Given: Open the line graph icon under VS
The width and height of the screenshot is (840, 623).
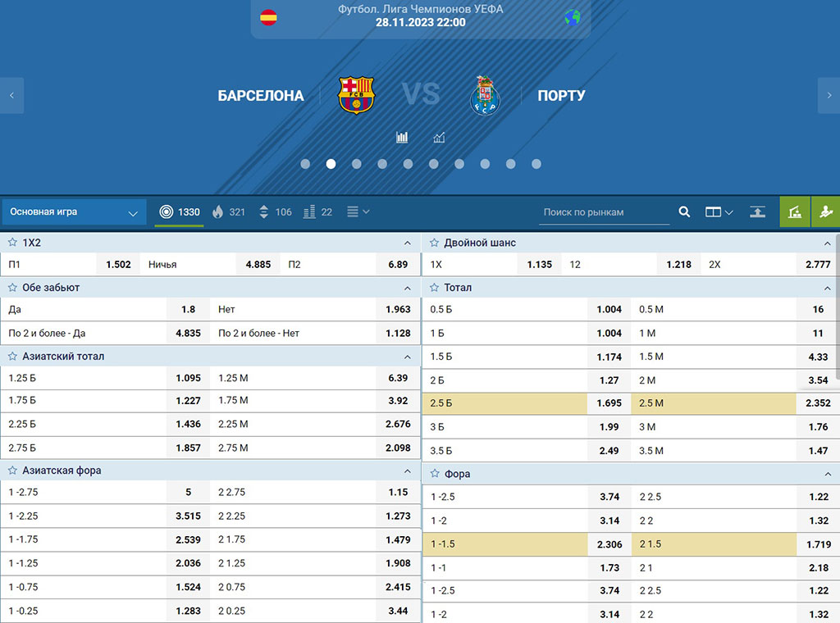Looking at the screenshot, I should [440, 138].
